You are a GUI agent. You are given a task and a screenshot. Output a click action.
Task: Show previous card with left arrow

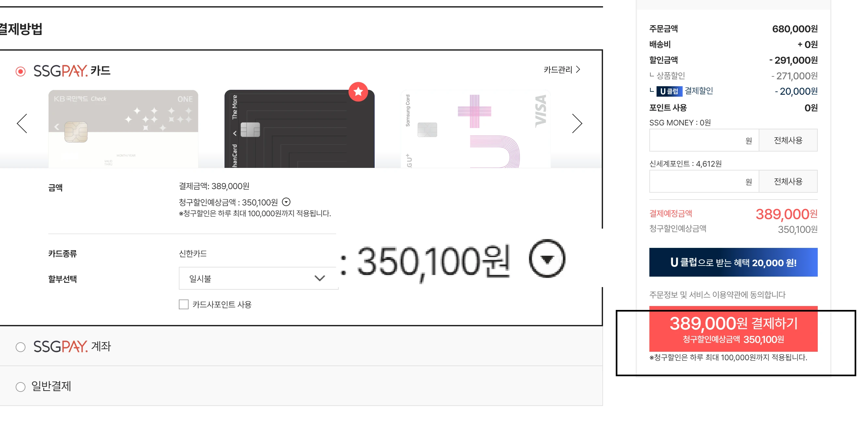point(22,123)
